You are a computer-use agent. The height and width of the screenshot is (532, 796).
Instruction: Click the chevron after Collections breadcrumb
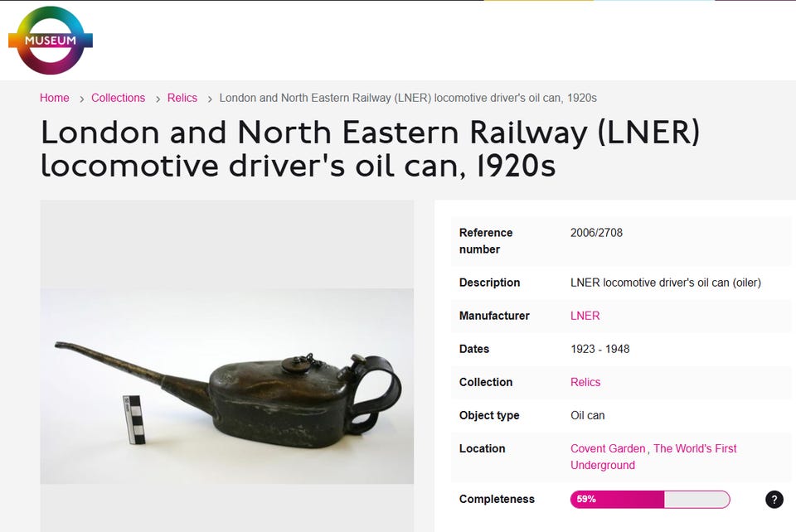click(157, 99)
